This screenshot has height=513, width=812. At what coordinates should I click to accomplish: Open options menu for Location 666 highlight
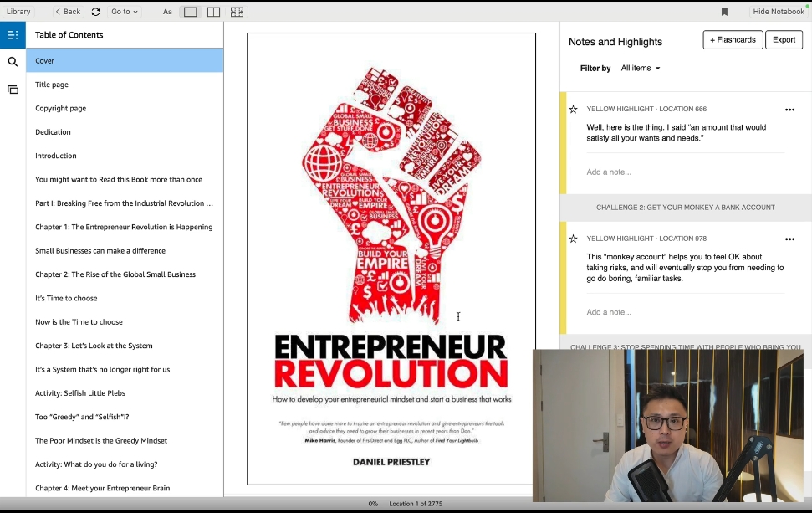pyautogui.click(x=789, y=110)
